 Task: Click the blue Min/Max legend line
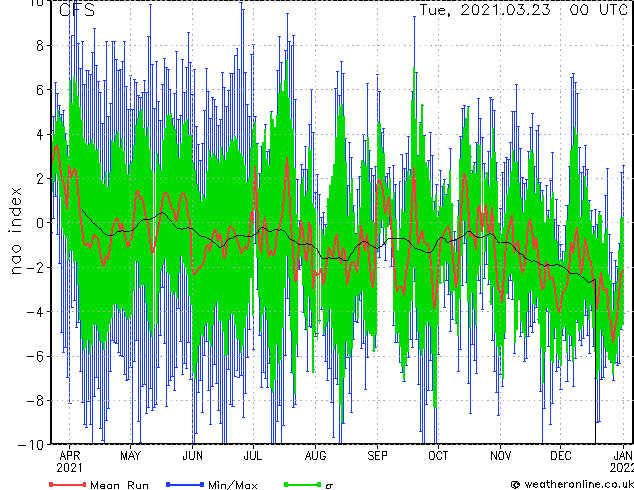point(185,484)
